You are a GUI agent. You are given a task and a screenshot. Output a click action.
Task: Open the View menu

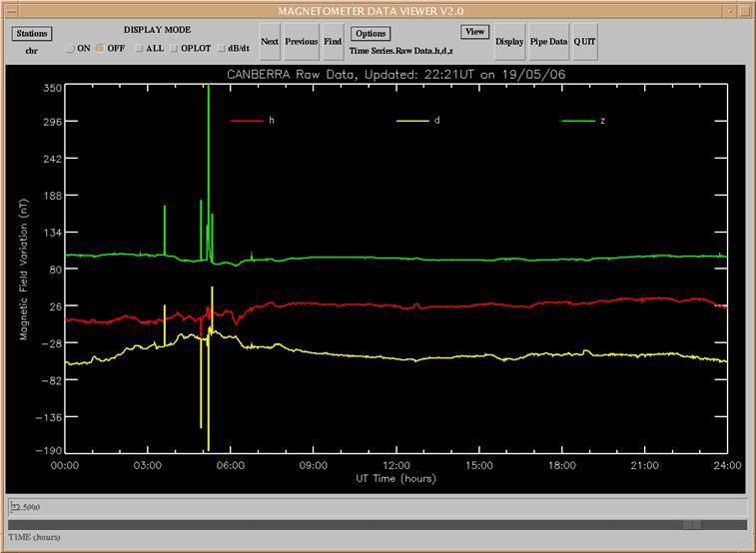pos(474,32)
